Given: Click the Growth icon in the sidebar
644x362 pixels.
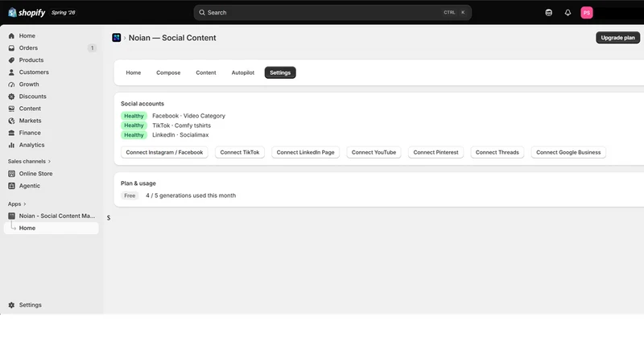Looking at the screenshot, I should coord(11,84).
